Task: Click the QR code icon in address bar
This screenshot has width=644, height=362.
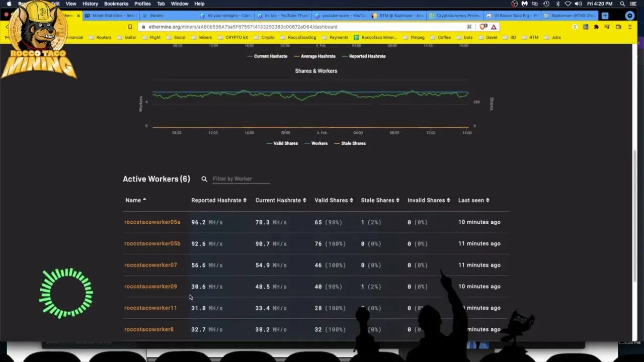Action: (x=469, y=27)
